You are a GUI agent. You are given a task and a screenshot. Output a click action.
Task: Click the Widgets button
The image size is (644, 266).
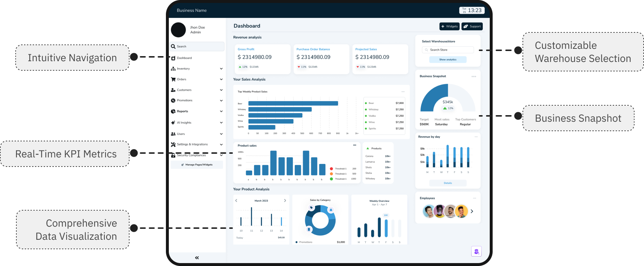coord(449,27)
